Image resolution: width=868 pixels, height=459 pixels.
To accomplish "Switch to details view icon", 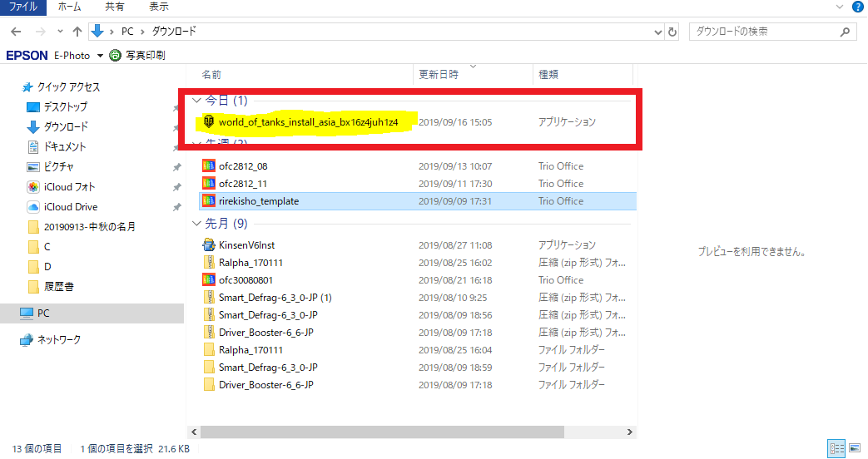I will (836, 448).
